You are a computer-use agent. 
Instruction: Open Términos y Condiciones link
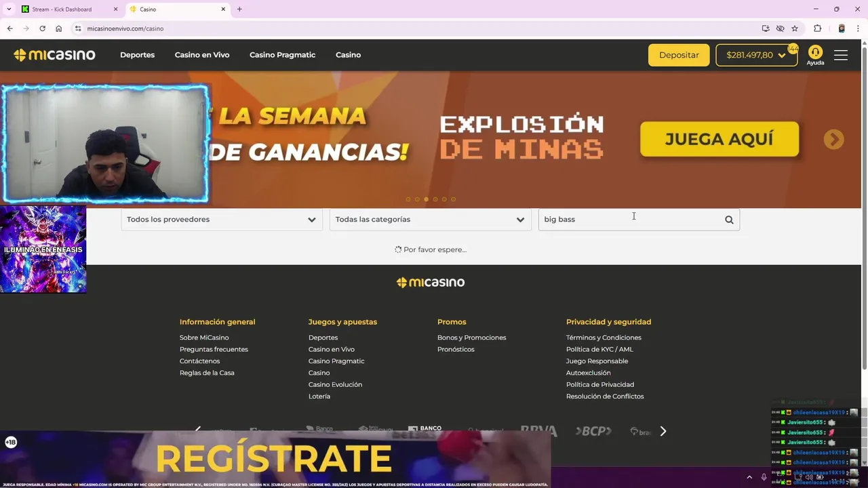pos(604,338)
